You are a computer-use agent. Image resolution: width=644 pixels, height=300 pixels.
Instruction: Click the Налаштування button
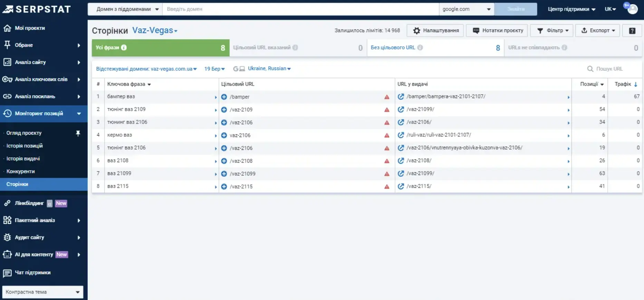tap(435, 31)
